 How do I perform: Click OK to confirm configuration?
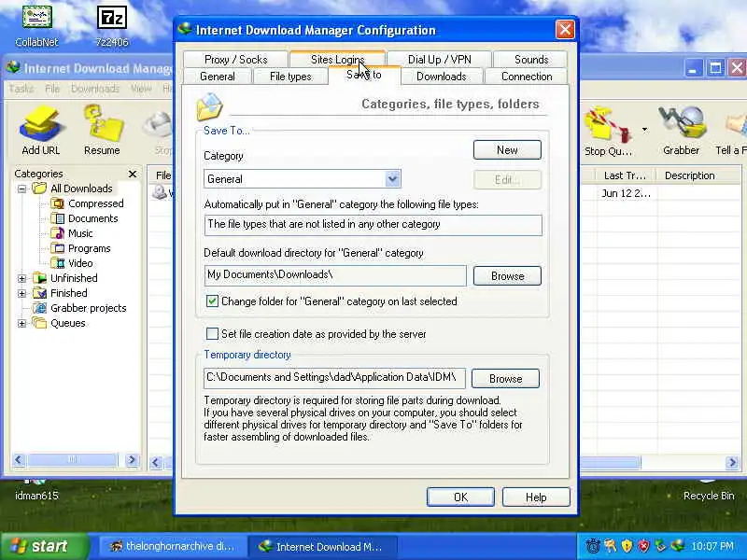(x=460, y=497)
